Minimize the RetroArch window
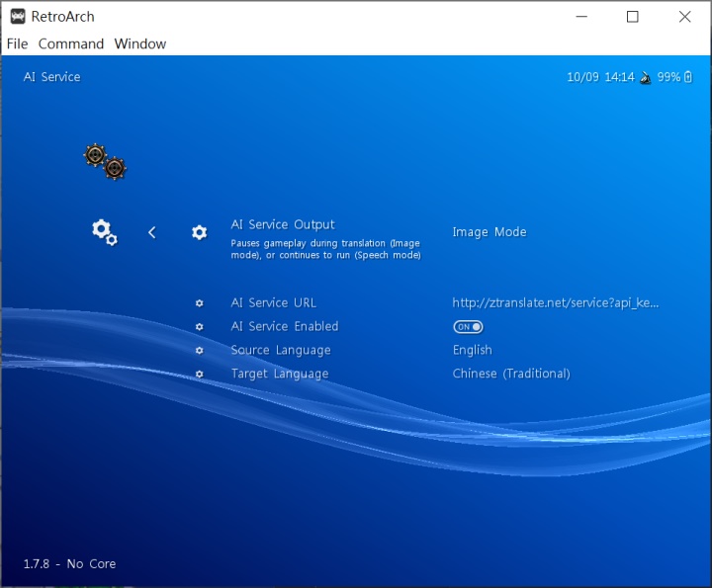 (x=581, y=17)
